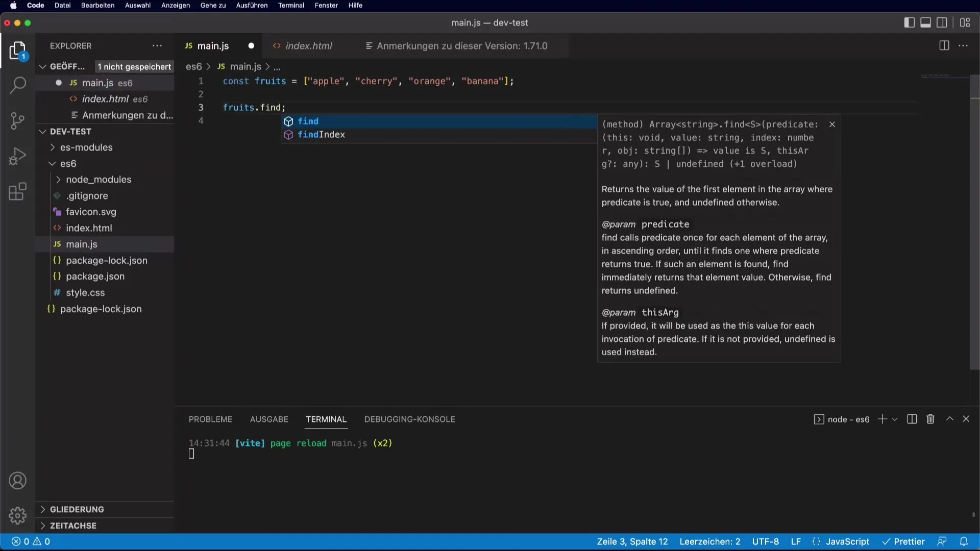This screenshot has height=551, width=980.
Task: Split the editor to the right
Action: (944, 45)
